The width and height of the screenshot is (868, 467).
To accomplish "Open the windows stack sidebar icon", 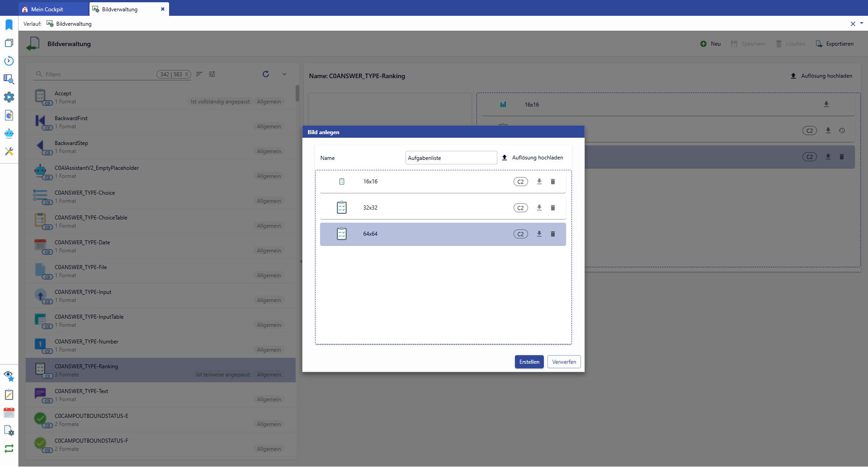I will tap(9, 43).
